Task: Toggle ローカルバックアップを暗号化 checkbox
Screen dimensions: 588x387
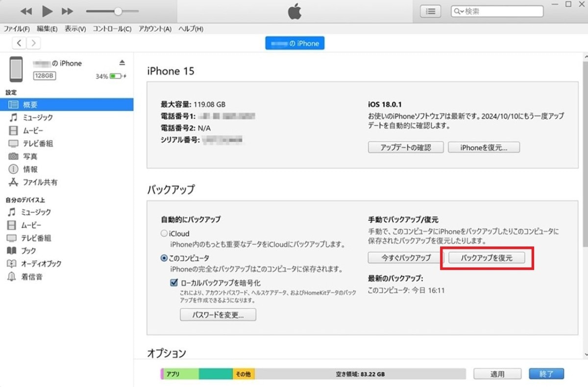Action: [174, 283]
